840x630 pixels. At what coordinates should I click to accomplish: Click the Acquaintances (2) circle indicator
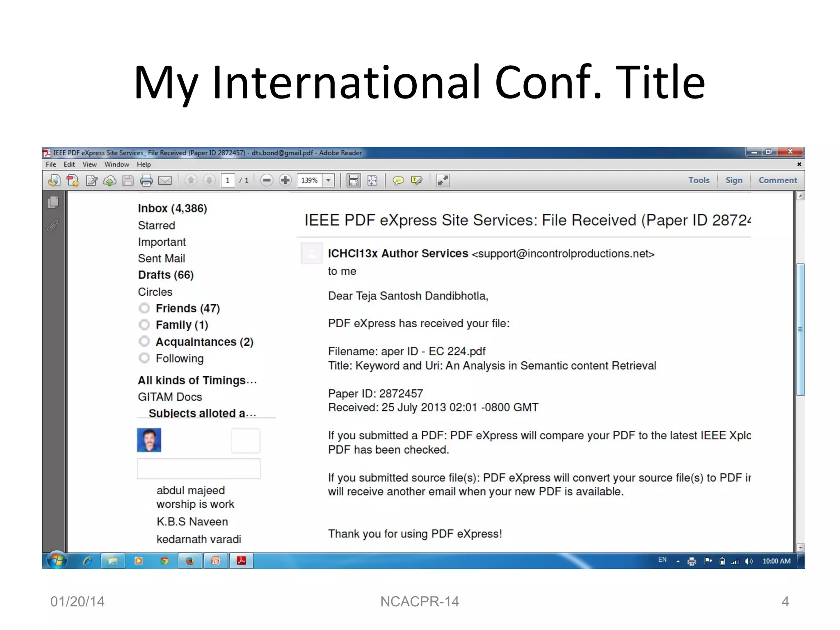(144, 341)
